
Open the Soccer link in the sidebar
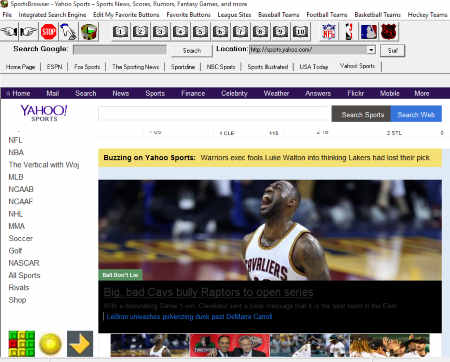(20, 238)
